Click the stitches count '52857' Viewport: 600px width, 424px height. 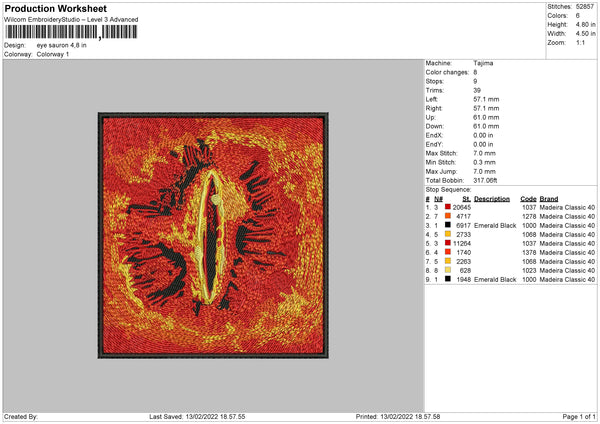[584, 7]
